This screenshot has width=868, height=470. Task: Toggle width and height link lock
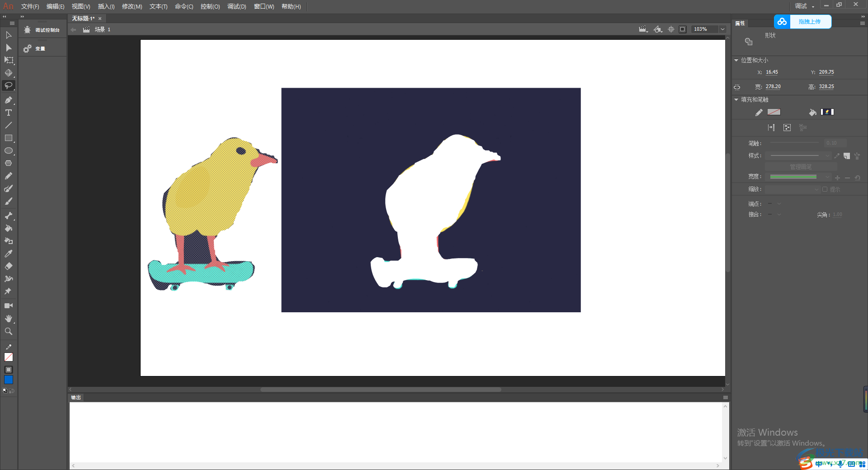tap(737, 87)
